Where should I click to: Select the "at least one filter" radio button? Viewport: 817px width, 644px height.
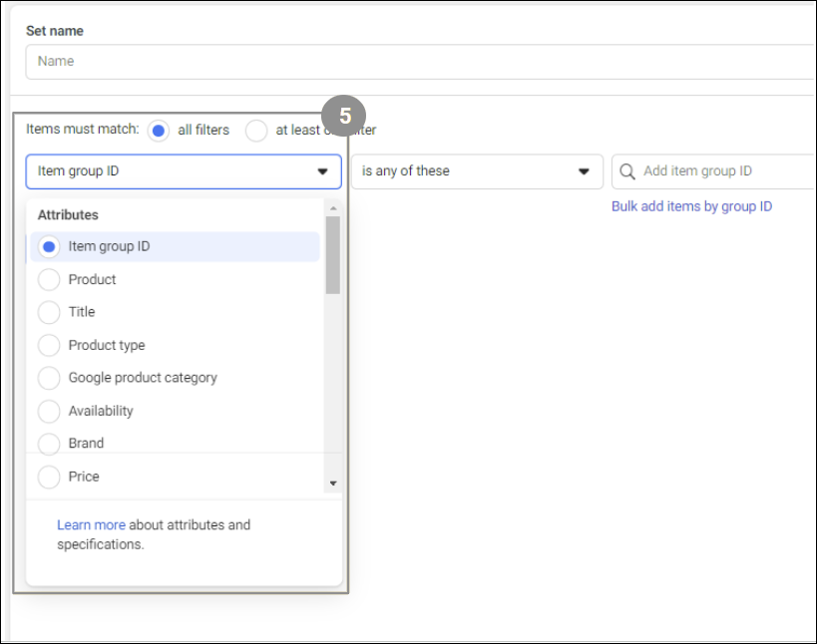coord(256,131)
